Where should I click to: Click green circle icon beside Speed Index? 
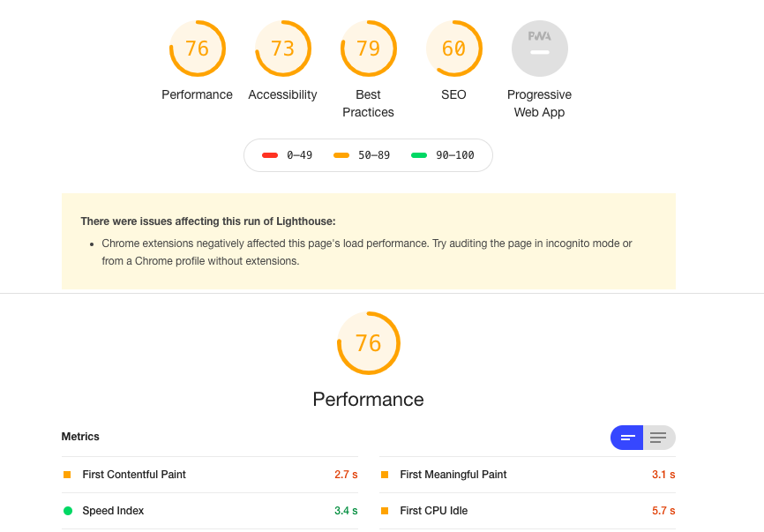tap(67, 511)
